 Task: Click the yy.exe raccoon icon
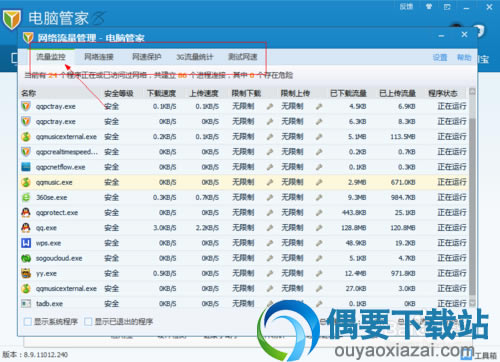tap(26, 273)
